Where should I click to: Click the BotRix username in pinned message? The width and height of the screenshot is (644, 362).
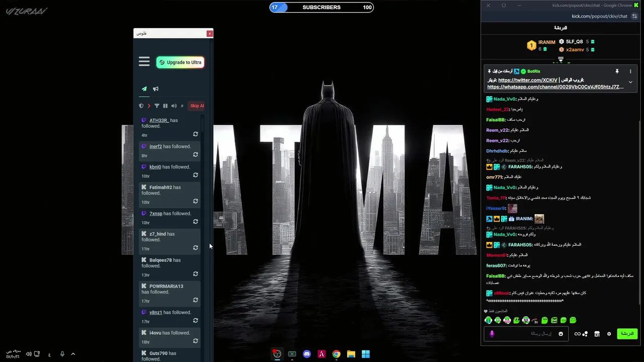pyautogui.click(x=534, y=71)
